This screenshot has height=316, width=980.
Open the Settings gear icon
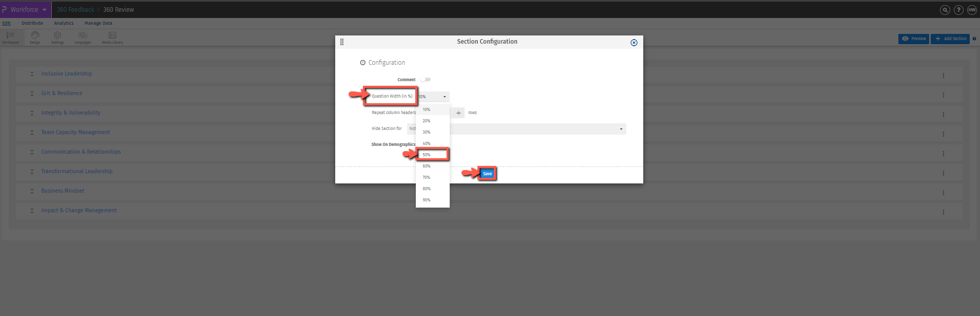(x=57, y=38)
